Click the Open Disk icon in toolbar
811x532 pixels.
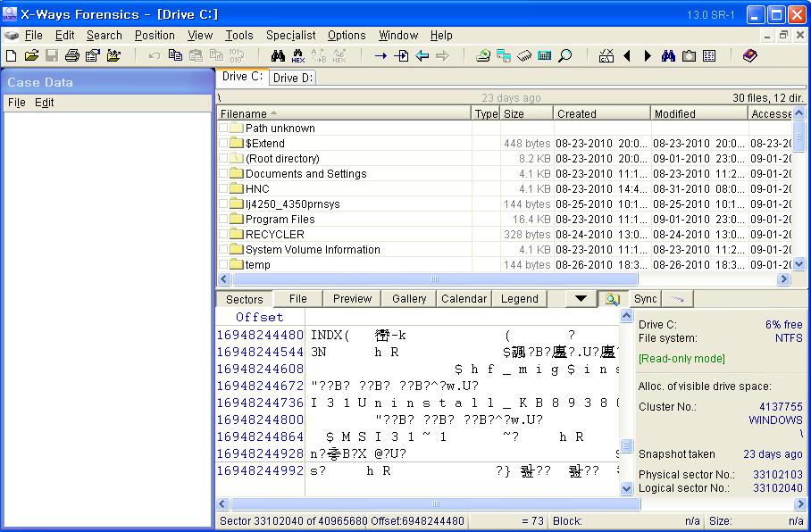tap(483, 56)
